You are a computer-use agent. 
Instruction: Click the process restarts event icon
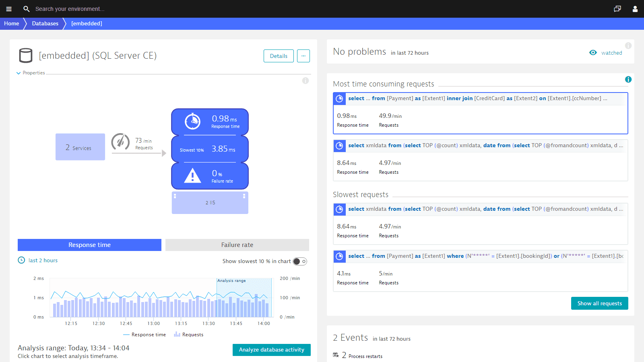336,355
